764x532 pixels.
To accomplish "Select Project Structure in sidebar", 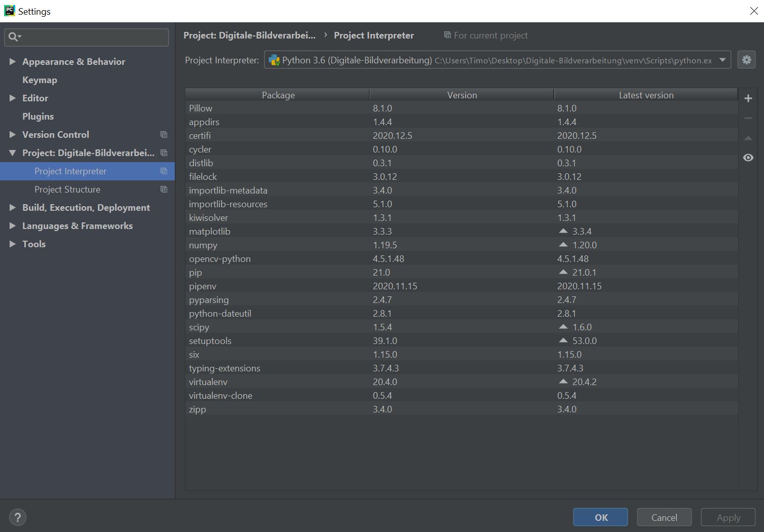I will [67, 189].
